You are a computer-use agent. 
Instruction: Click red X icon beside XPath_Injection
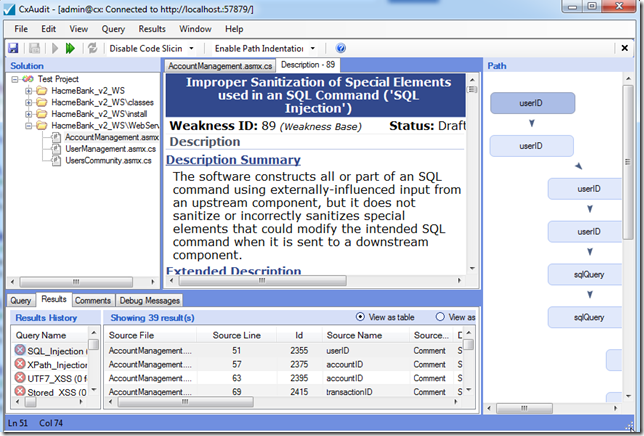pos(20,364)
